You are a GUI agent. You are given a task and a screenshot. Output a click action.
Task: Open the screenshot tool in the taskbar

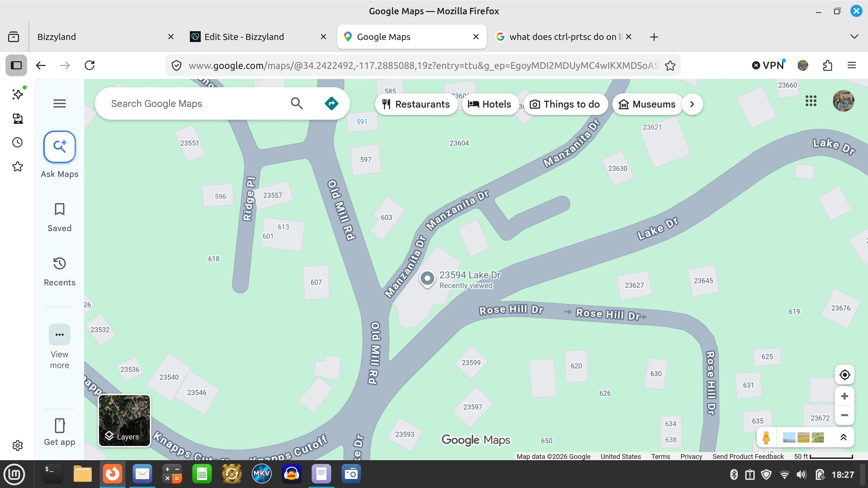click(x=351, y=474)
